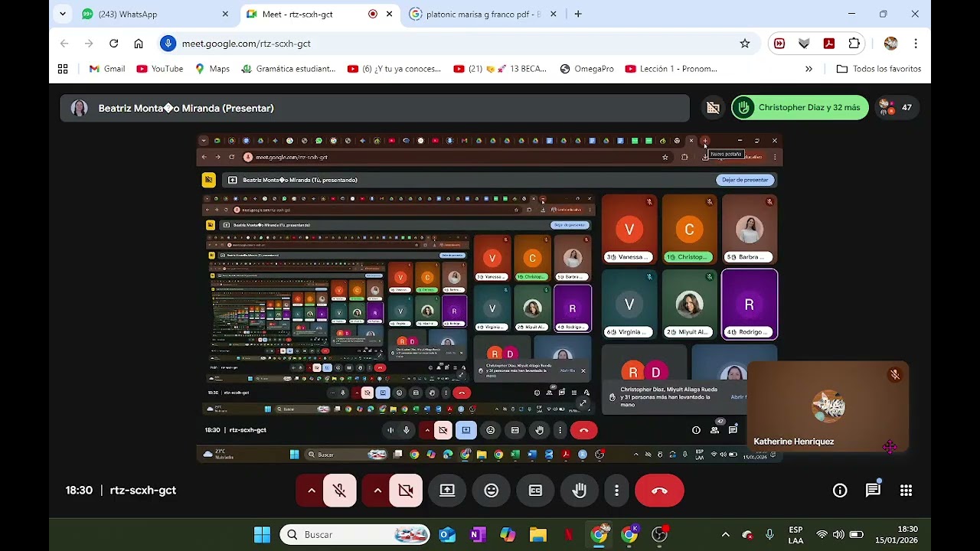Open the Windows Start menu
Screen dimensions: 980x551
tap(262, 534)
